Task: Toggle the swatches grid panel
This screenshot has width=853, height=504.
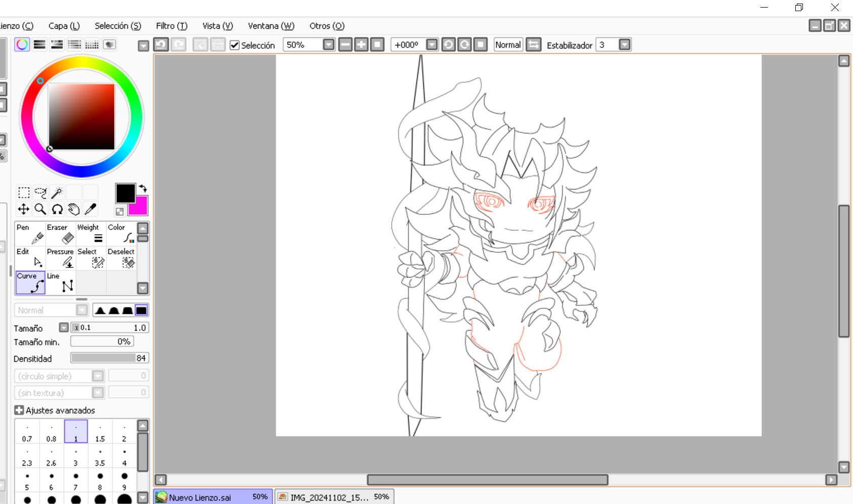Action: point(92,44)
